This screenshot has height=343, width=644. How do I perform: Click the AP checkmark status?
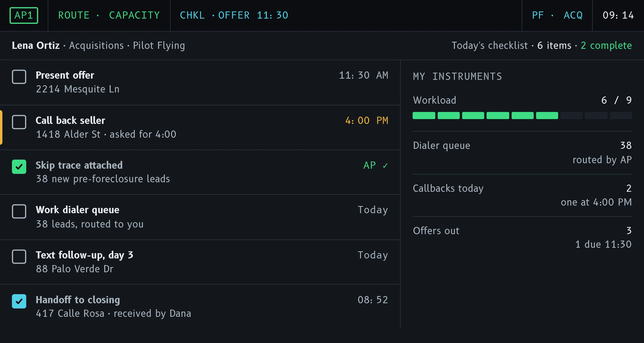(x=376, y=165)
